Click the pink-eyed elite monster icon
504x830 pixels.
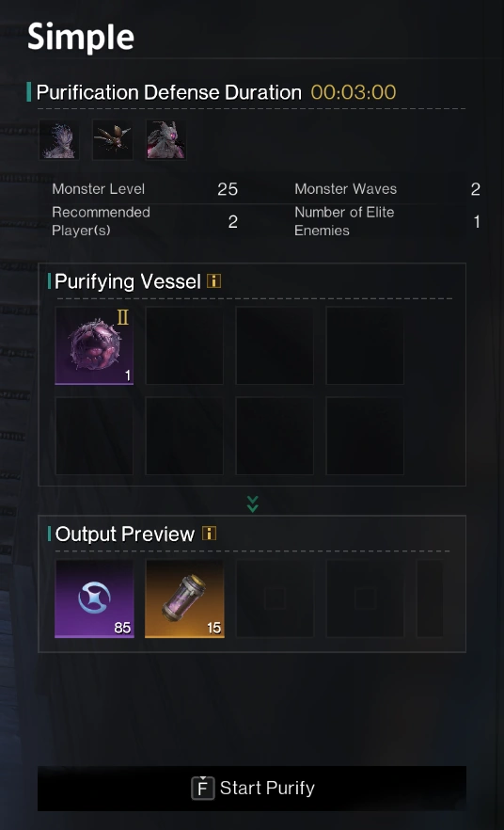point(166,139)
